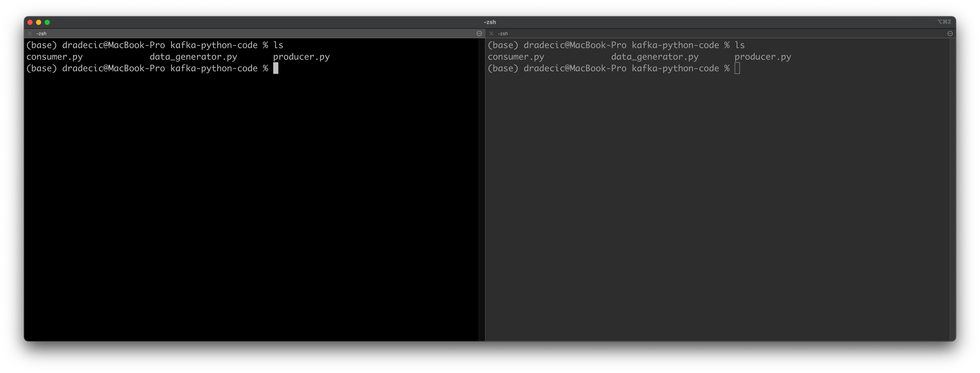This screenshot has height=373, width=980.
Task: Click data_generator.py in the left ls output
Action: [193, 57]
